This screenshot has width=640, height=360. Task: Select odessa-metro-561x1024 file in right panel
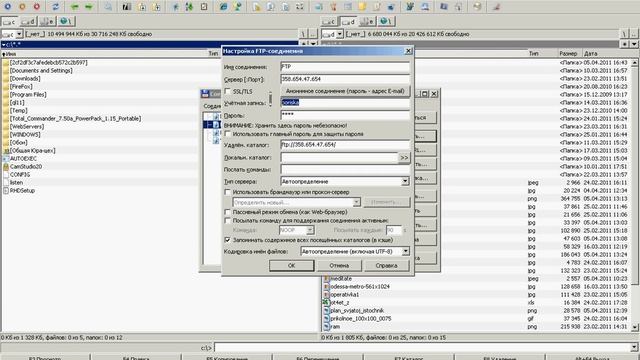(359, 287)
